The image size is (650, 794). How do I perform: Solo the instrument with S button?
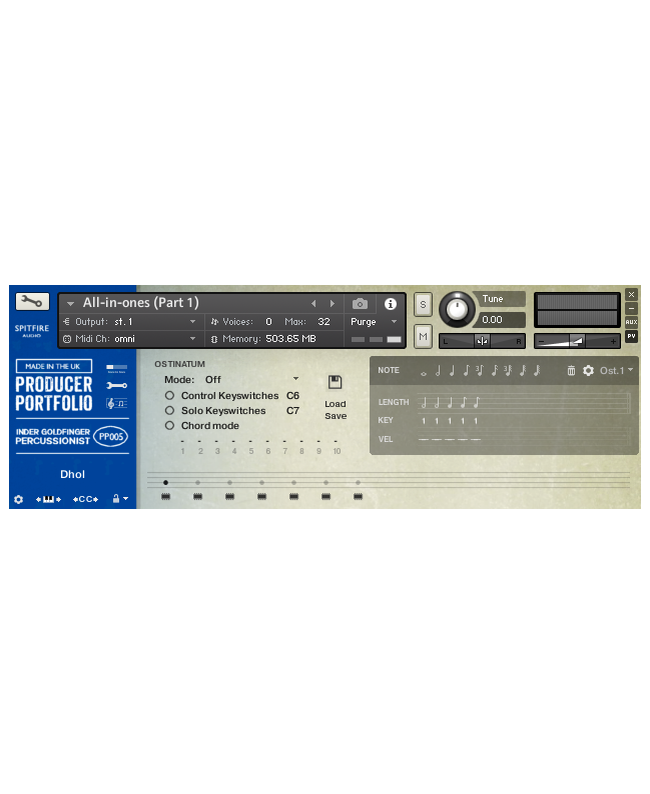pos(423,305)
